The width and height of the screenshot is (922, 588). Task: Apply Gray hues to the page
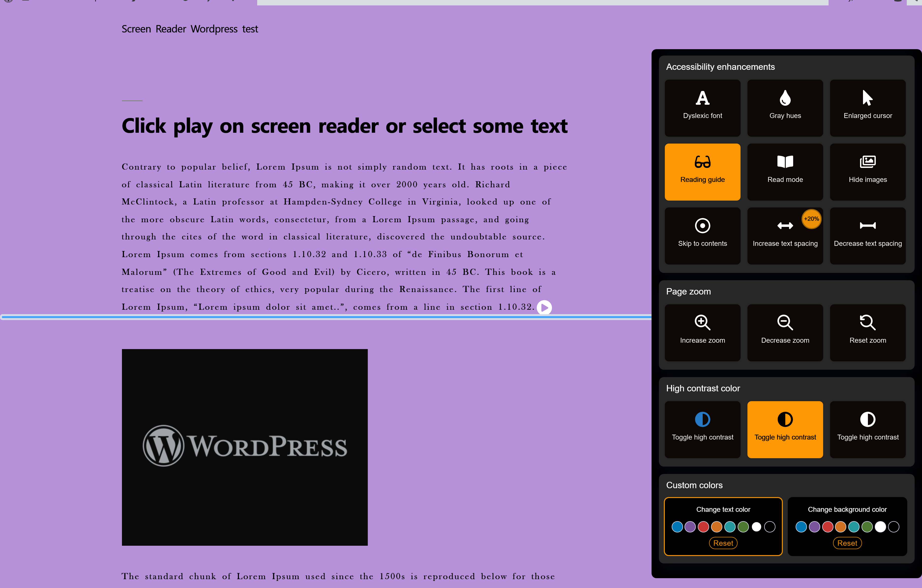pos(785,108)
